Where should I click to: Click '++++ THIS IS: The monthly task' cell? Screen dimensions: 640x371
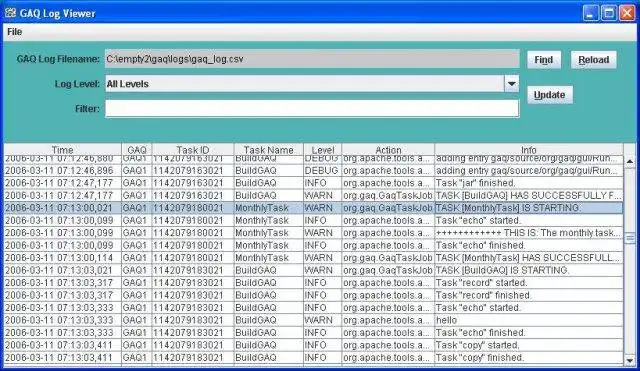(529, 233)
